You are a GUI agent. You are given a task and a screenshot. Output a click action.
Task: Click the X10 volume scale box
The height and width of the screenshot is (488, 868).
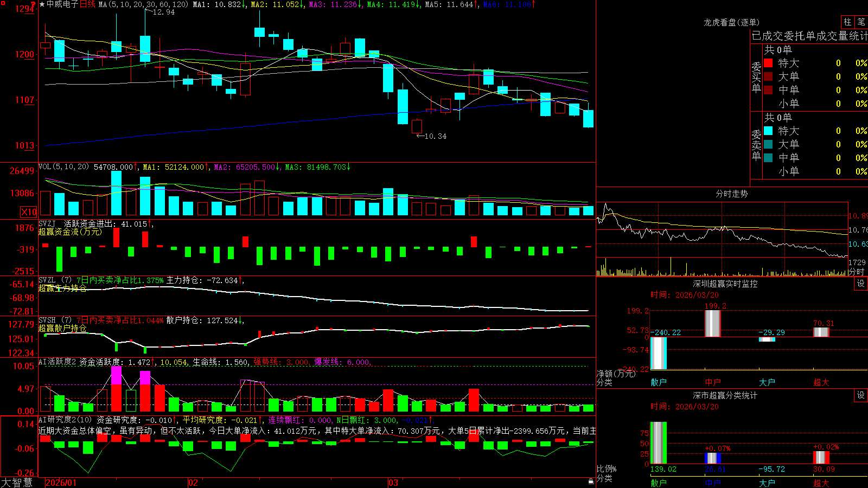(x=29, y=212)
